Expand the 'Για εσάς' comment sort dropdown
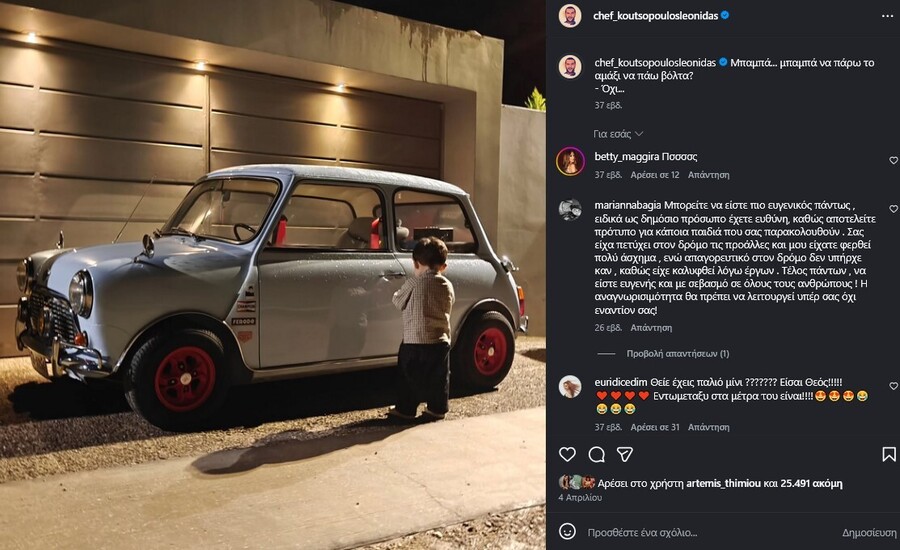Viewport: 900px width, 550px height. pos(618,134)
